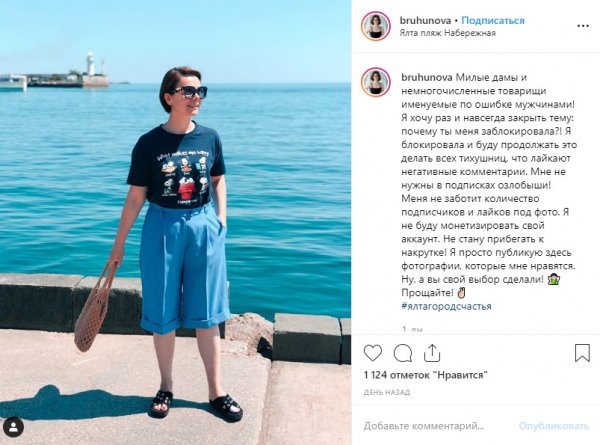
Task: Open hashtag #ялтагородсчастья
Action: pyautogui.click(x=446, y=306)
